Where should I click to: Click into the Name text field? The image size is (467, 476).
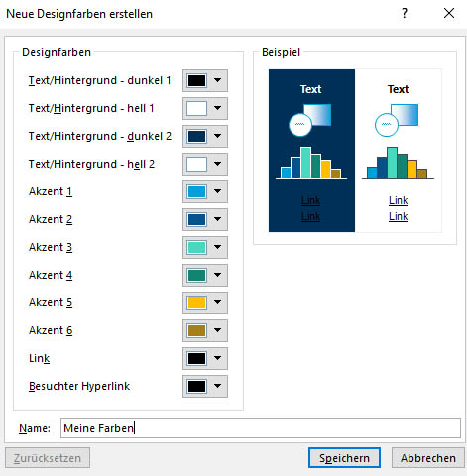point(261,428)
